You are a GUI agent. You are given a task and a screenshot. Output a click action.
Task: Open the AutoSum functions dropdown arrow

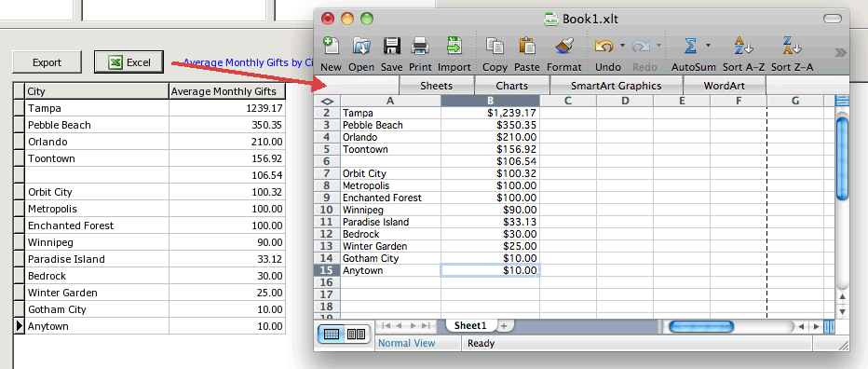708,46
